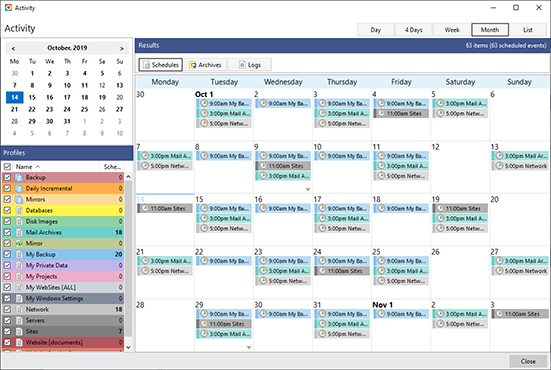Click the Mirror profile green sync icon
551x370 pixels.
19,244
